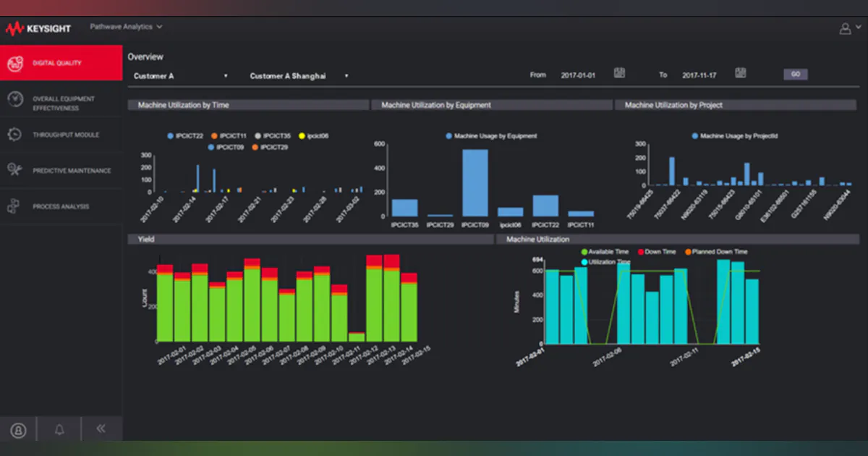The width and height of the screenshot is (868, 456).
Task: Click the Machine Utilization by Equipment header
Action: (492, 105)
